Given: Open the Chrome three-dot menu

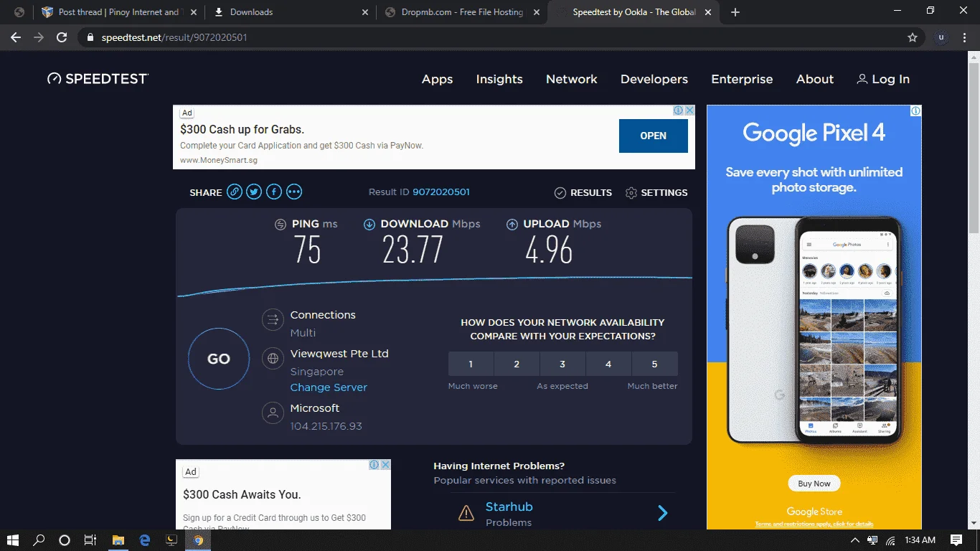Looking at the screenshot, I should [966, 37].
